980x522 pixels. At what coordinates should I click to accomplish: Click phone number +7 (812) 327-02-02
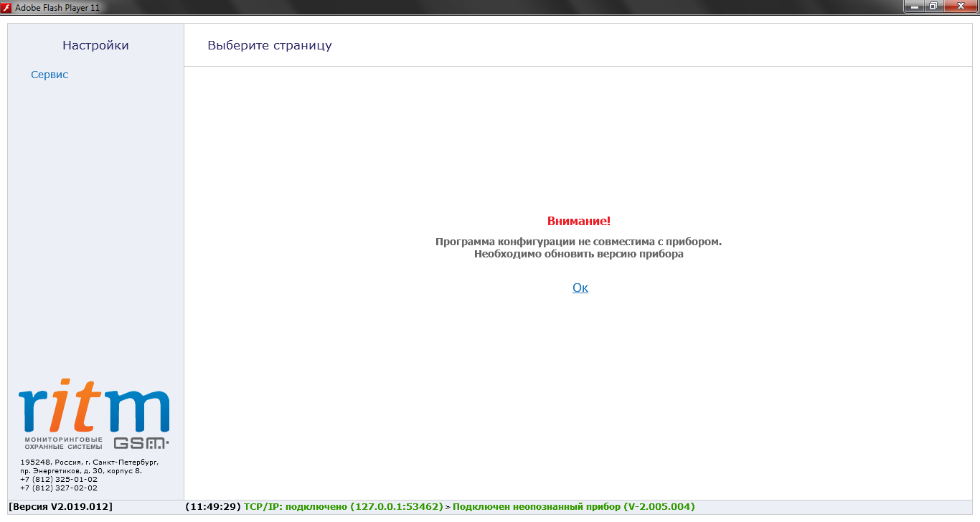59,488
